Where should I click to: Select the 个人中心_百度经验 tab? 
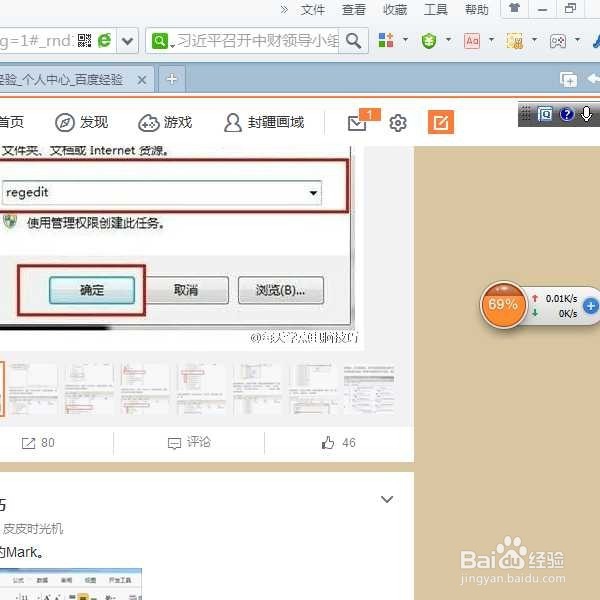coord(77,79)
